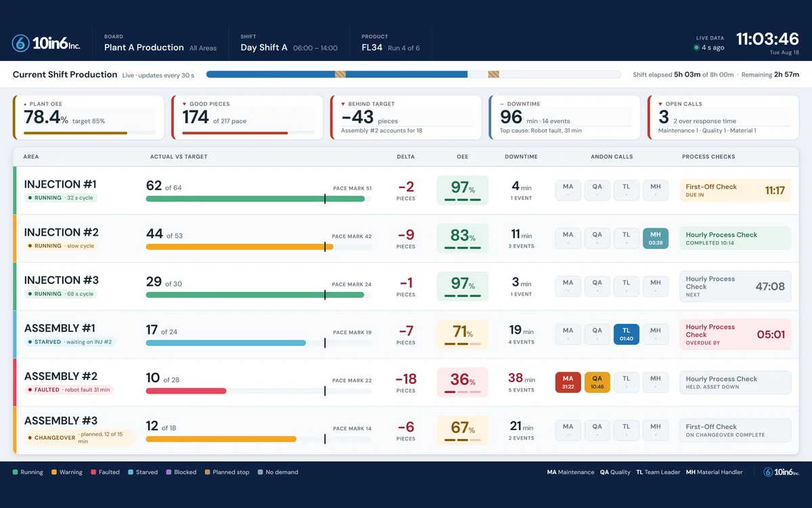Select the MA chip in the Injection #1 row
Screen dimensions: 812x508
pyautogui.click(x=568, y=190)
